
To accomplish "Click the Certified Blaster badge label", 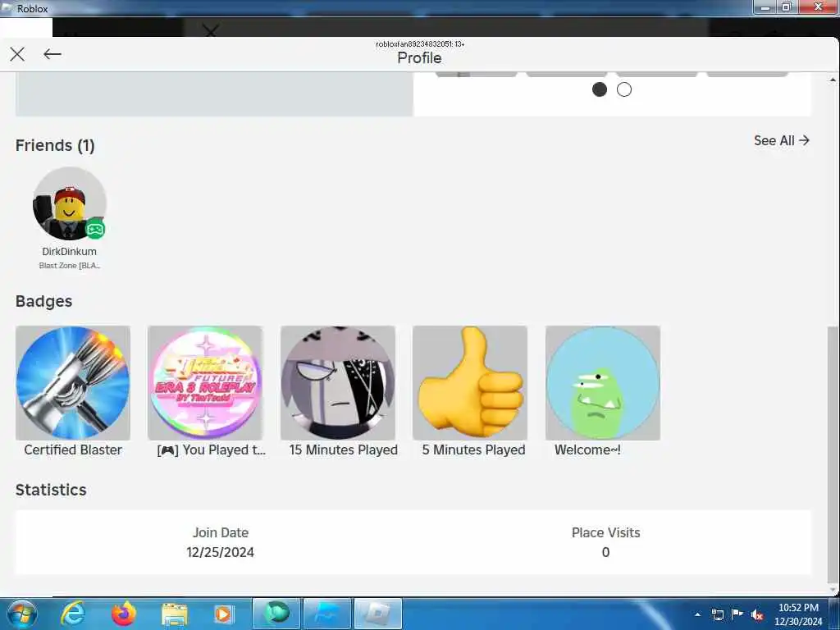I will tap(73, 450).
